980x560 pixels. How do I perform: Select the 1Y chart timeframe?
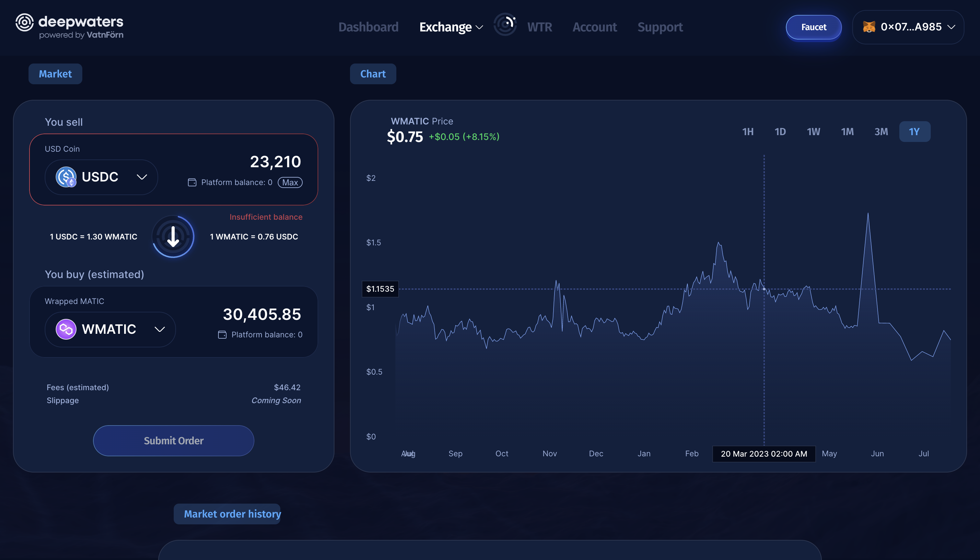915,132
